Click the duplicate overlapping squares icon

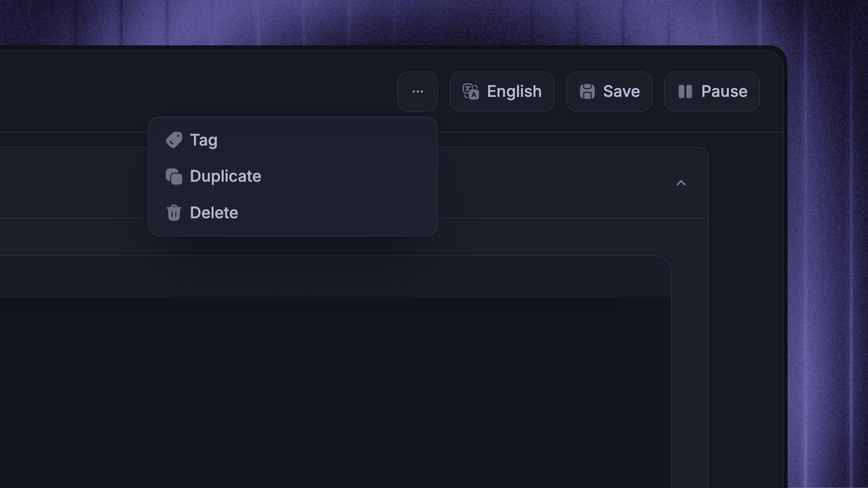click(x=174, y=176)
